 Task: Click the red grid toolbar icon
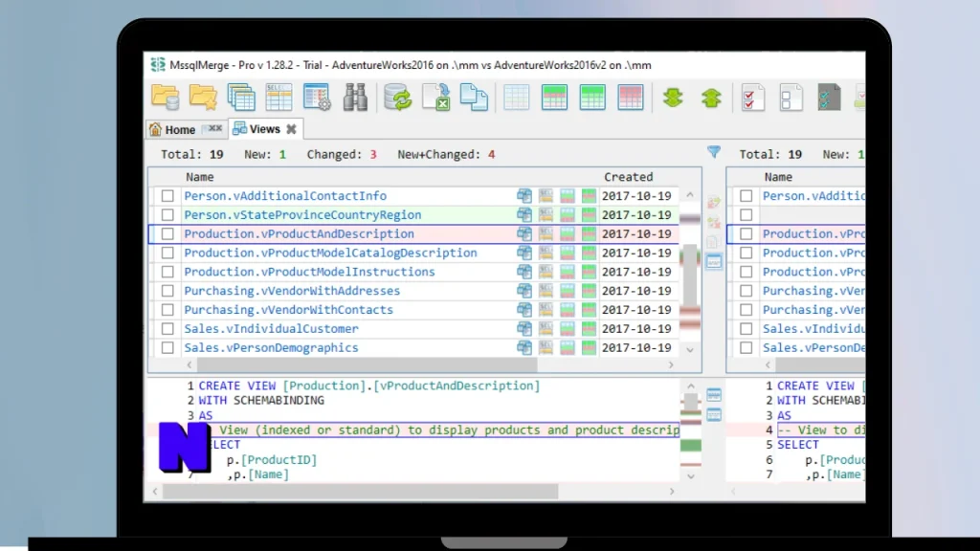click(x=630, y=98)
